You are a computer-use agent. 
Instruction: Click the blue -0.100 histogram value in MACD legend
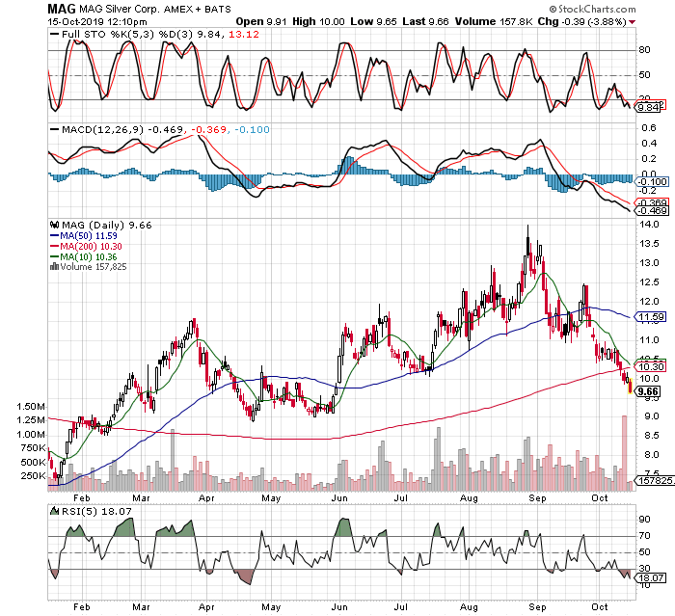point(253,129)
